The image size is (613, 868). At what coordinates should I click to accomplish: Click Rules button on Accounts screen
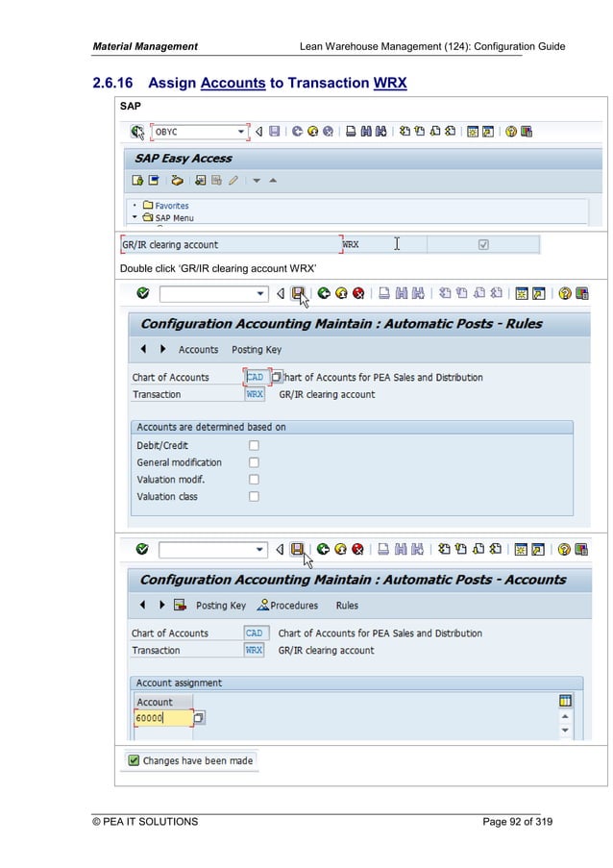tap(347, 605)
